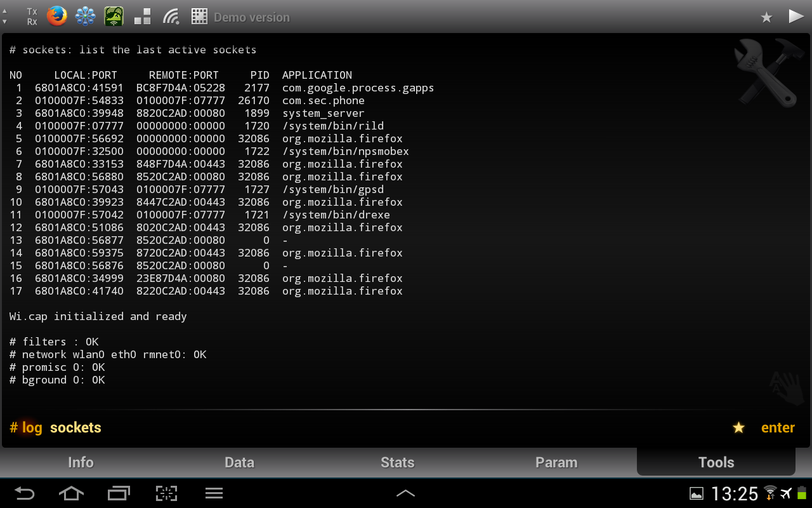This screenshot has width=812, height=508.
Task: Tap the PID column header
Action: (260, 75)
